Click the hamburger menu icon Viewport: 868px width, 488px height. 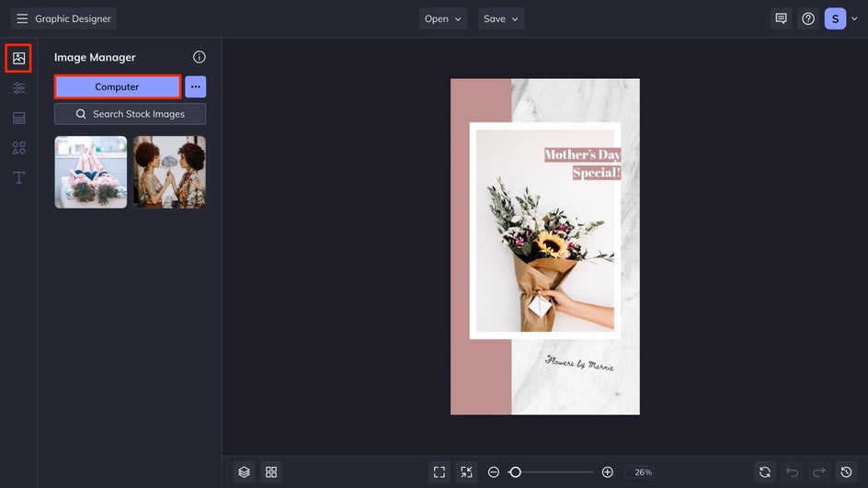22,18
